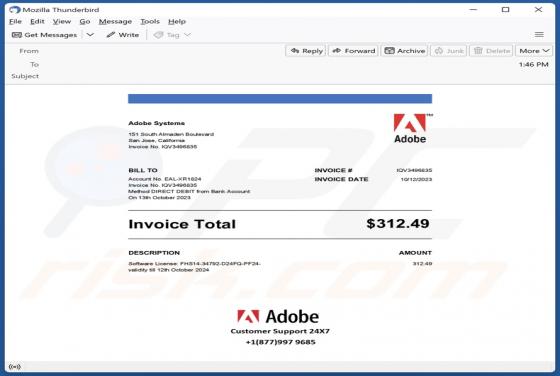The image size is (560, 376).
Task: Click the From header label
Action: pos(29,51)
